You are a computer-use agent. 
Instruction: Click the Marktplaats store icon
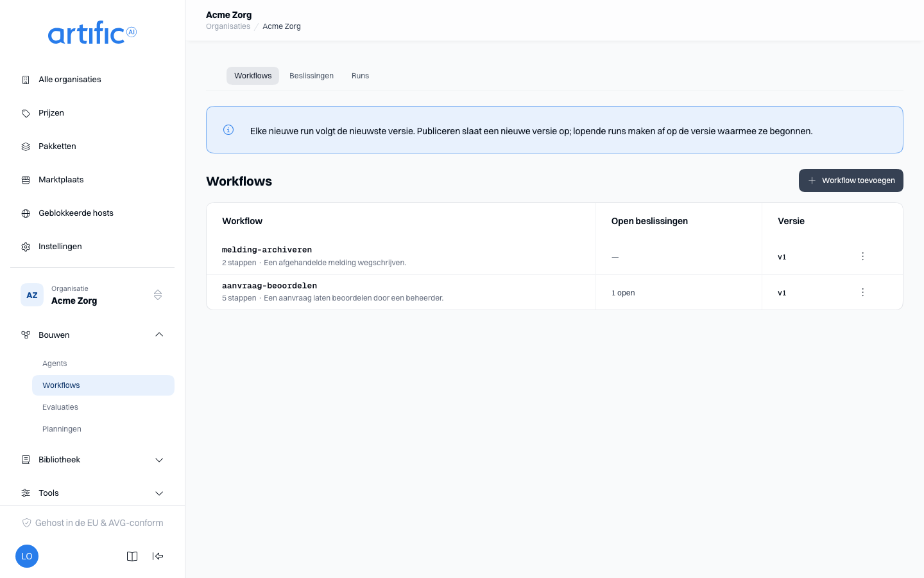(x=26, y=180)
